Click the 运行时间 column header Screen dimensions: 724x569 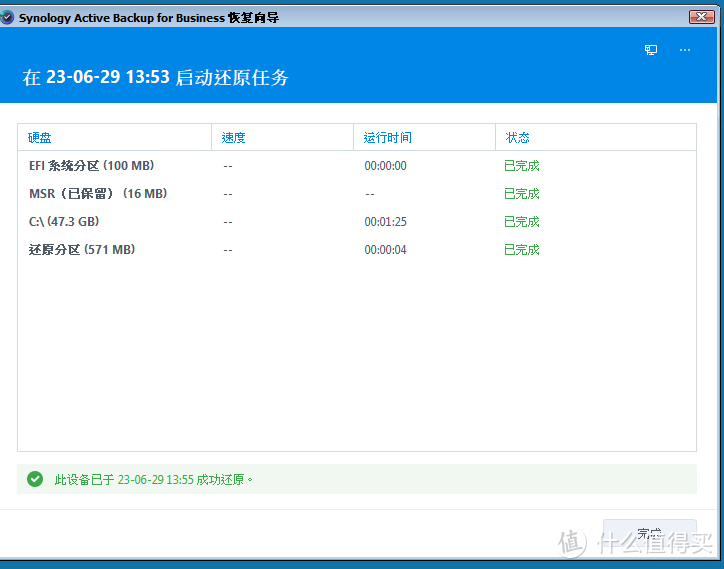[x=424, y=137]
